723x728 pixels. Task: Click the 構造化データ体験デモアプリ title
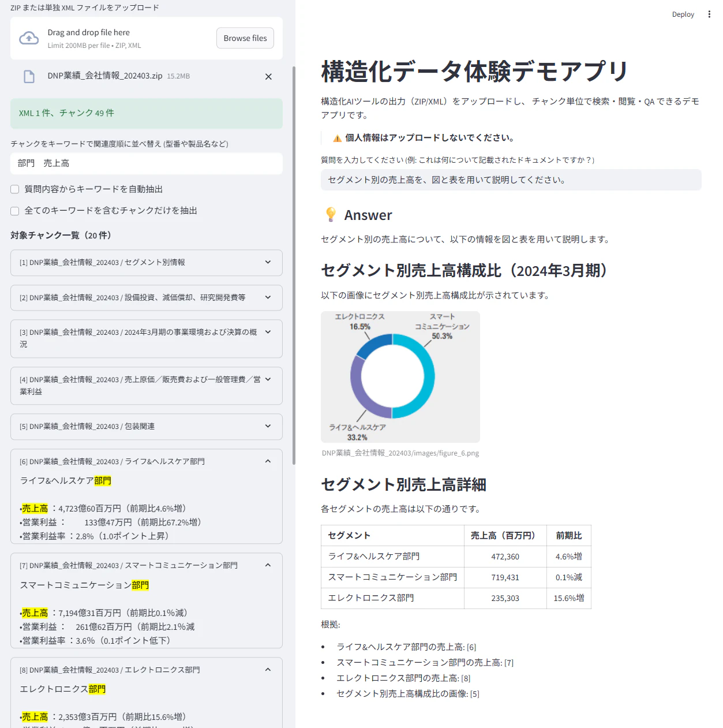click(x=475, y=72)
